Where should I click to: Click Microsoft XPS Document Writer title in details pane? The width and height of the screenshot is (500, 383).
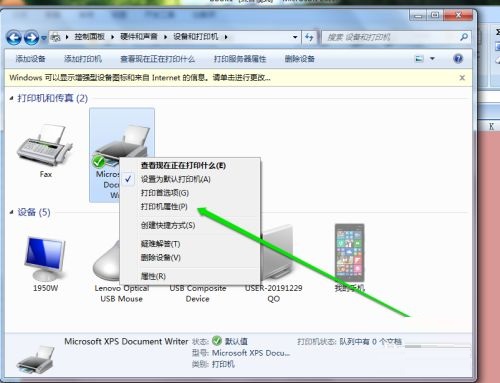pos(126,341)
